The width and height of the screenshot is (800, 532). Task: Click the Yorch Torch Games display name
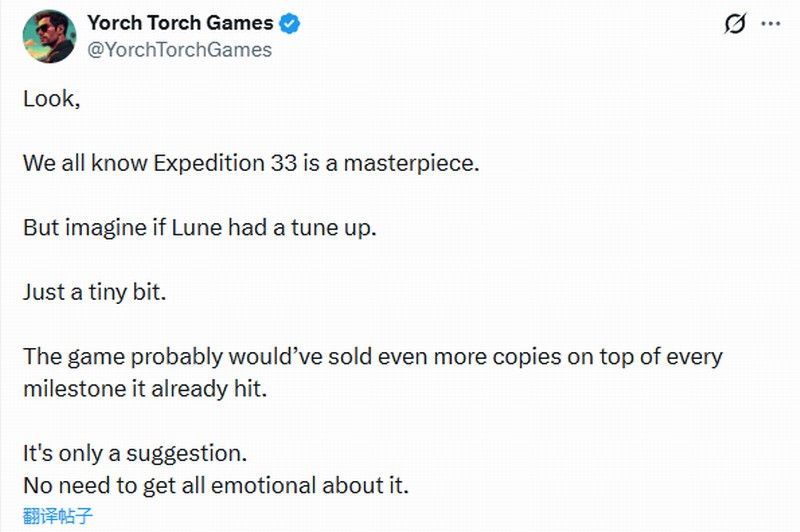click(180, 23)
